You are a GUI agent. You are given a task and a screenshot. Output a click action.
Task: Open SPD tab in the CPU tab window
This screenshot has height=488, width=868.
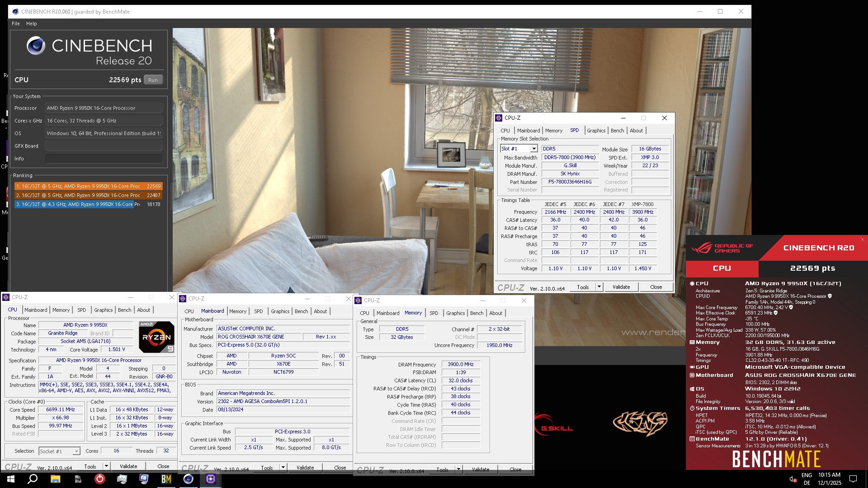[x=82, y=310]
